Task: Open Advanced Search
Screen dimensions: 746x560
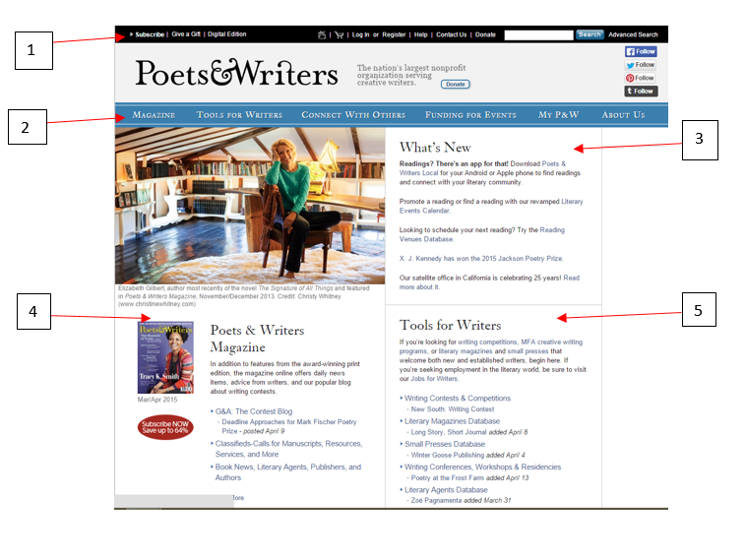Action: pyautogui.click(x=633, y=34)
